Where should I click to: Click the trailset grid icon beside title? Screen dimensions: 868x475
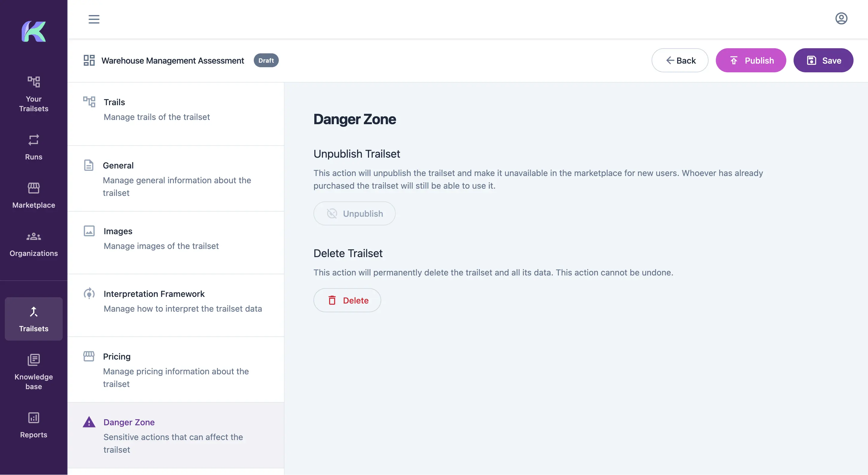(89, 60)
